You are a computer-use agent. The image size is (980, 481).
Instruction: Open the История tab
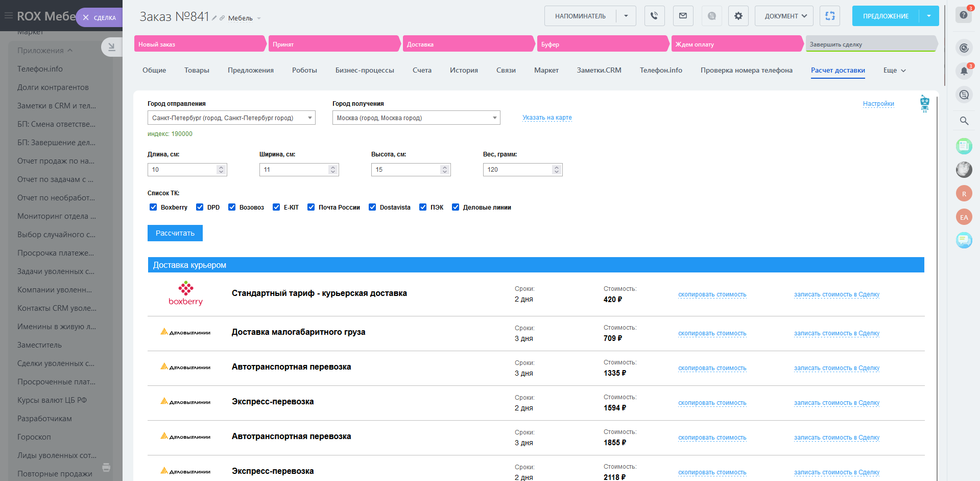click(x=464, y=71)
